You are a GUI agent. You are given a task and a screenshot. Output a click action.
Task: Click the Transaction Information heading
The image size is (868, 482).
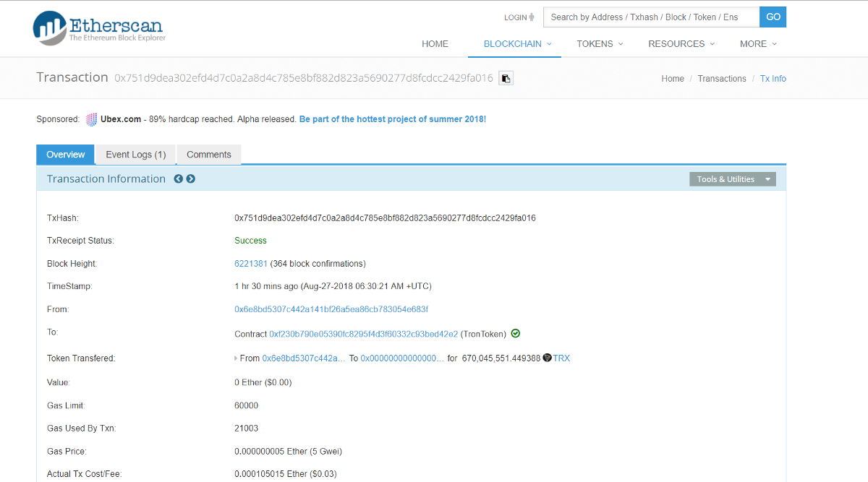[x=106, y=178]
